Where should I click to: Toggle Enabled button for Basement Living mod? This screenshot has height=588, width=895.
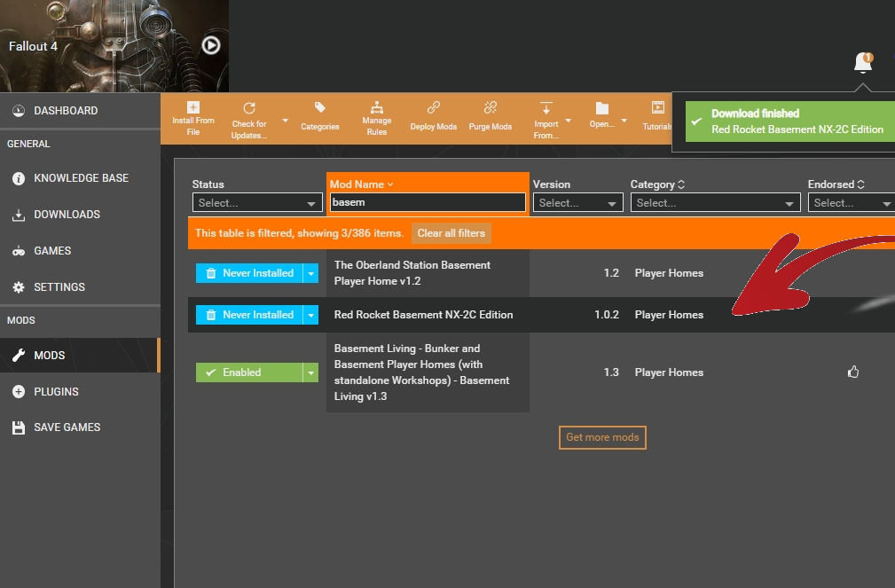click(249, 372)
